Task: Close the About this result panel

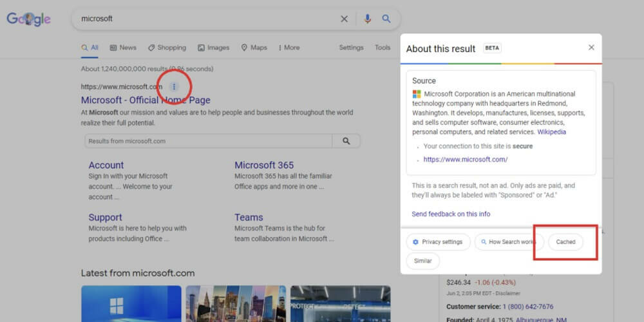Action: [591, 48]
